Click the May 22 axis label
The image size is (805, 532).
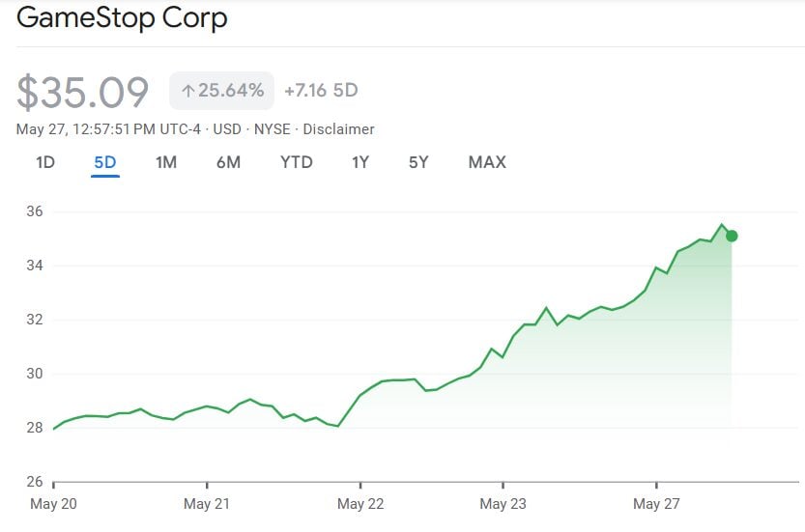coord(360,504)
